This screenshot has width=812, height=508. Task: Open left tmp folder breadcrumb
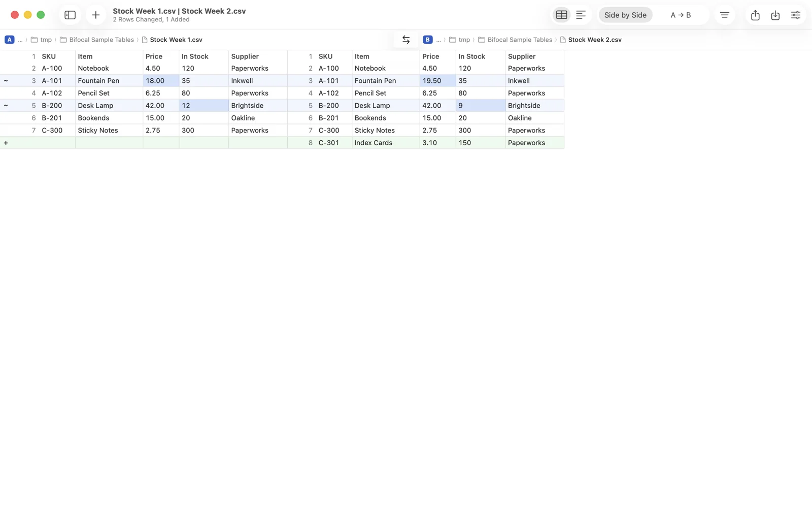[42, 40]
